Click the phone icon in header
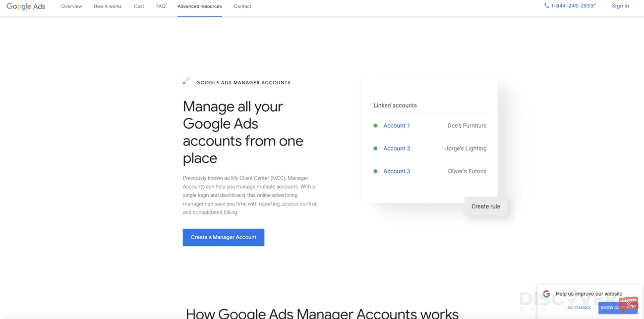The width and height of the screenshot is (644, 319). [x=547, y=6]
